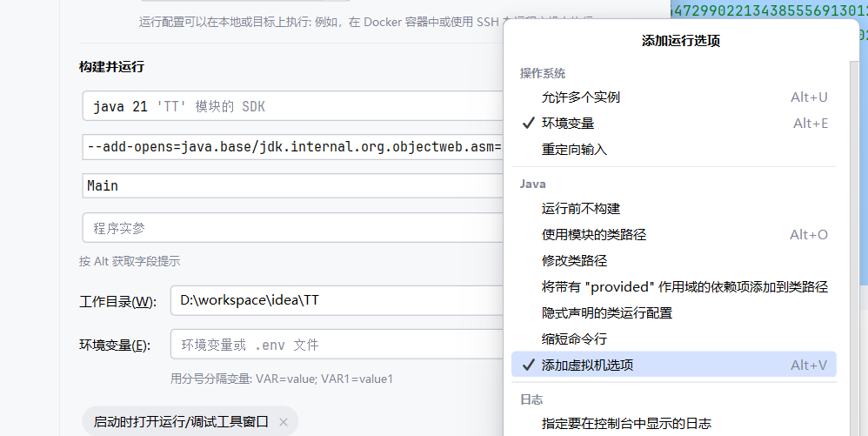The width and height of the screenshot is (868, 436).
Task: Click the 环境变量或 .env 文件 field
Action: [x=337, y=344]
